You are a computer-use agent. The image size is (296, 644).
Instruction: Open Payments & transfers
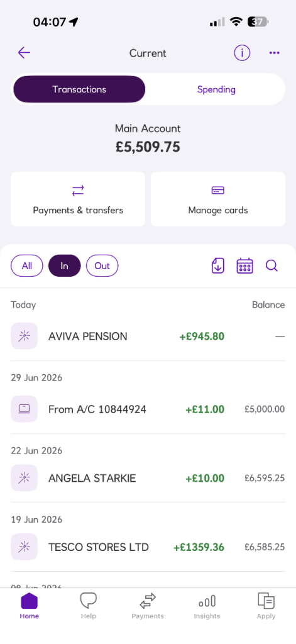tap(78, 199)
